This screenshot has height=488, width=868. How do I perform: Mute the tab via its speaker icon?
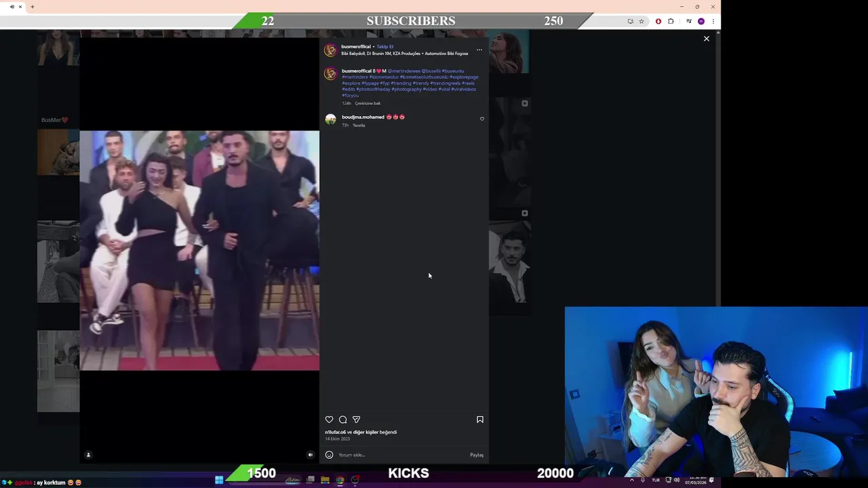pyautogui.click(x=12, y=7)
